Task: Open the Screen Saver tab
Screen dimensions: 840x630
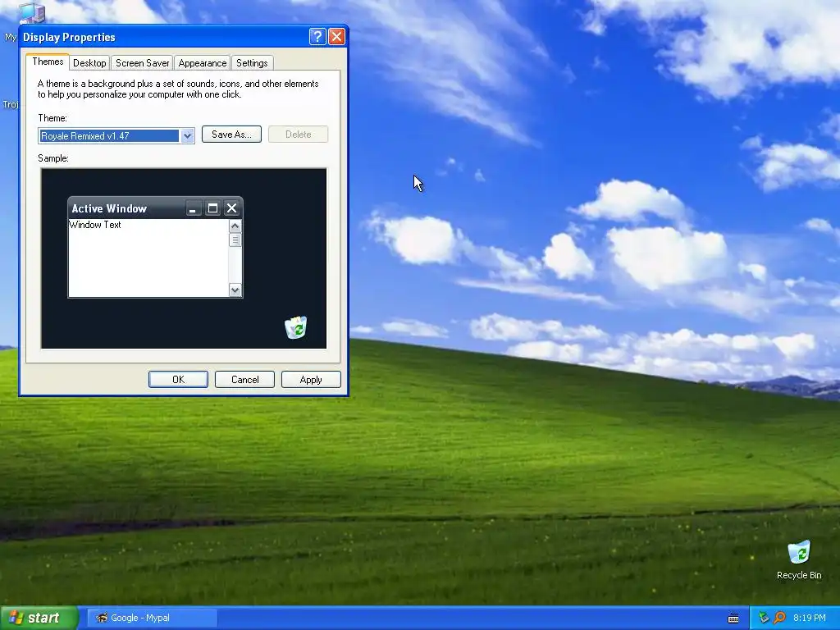Action: 143,63
